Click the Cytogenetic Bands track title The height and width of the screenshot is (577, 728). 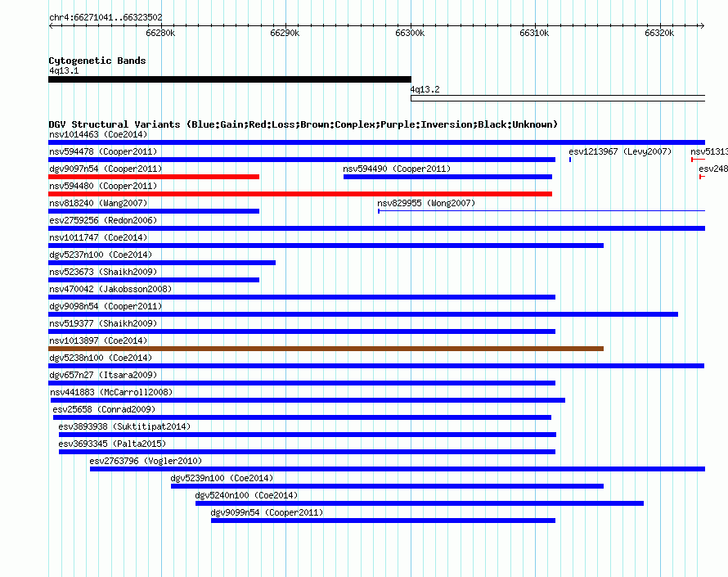[x=97, y=61]
